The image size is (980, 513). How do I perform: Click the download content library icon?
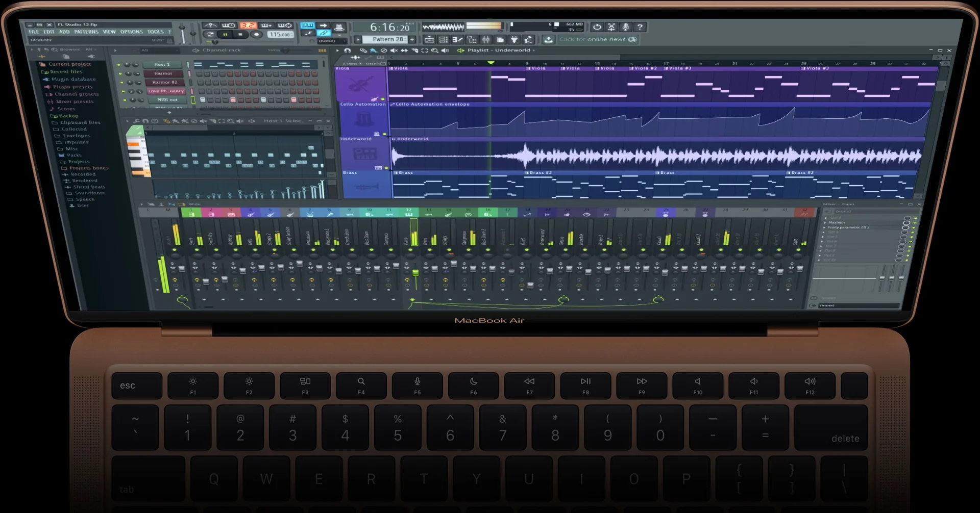pyautogui.click(x=548, y=39)
